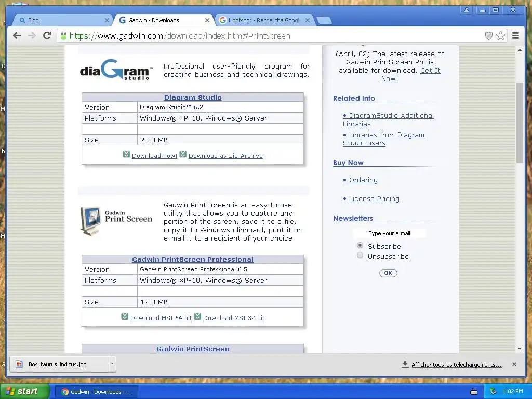The height and width of the screenshot is (399, 532).
Task: Click the 20.0 MB size cell
Action: click(220, 140)
